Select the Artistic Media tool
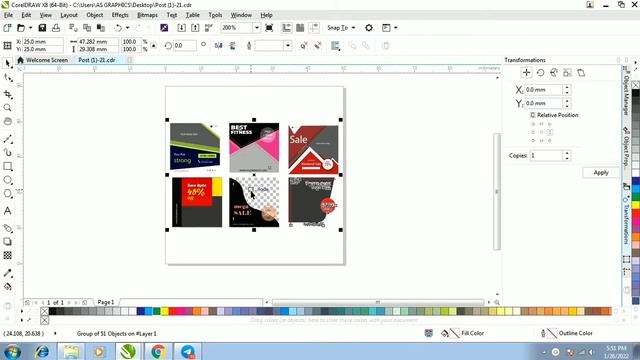Screen dimensions: 640x360 click(x=7, y=153)
